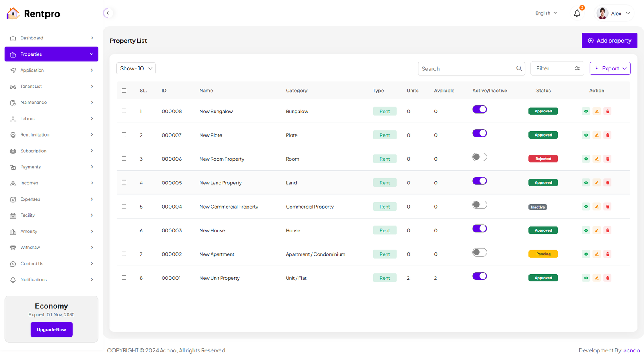Screen dimensions: 644x362
Task: Click the search magnifier icon
Action: coord(519,68)
